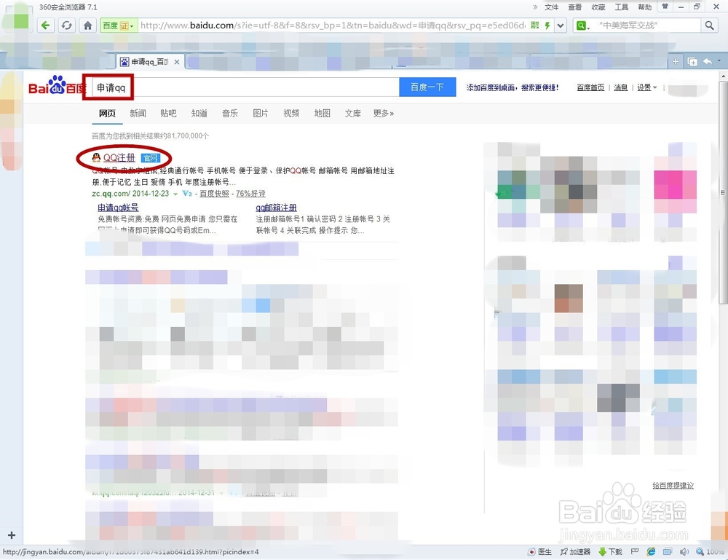Mute page sound with speaker icon
Image resolution: width=728 pixels, height=560 pixels.
[684, 552]
